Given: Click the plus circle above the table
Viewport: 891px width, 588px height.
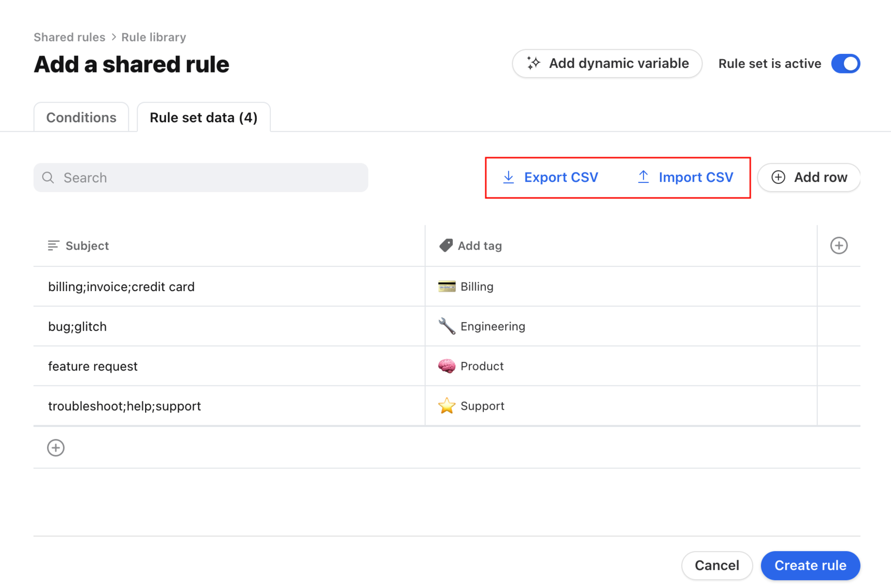Looking at the screenshot, I should tap(839, 245).
